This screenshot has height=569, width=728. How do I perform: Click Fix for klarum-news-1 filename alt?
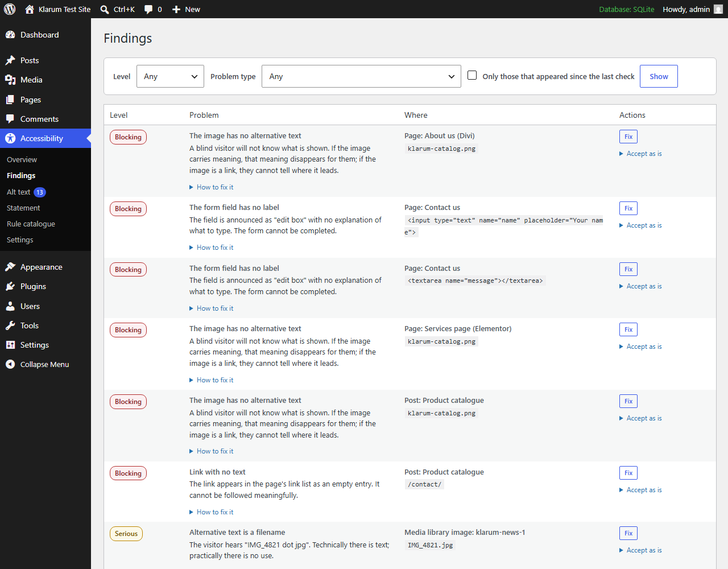628,533
